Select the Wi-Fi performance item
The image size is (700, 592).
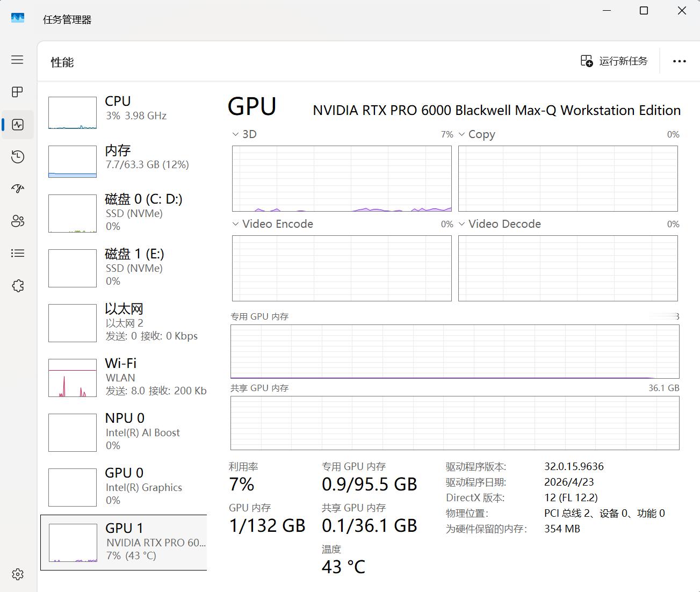(124, 377)
